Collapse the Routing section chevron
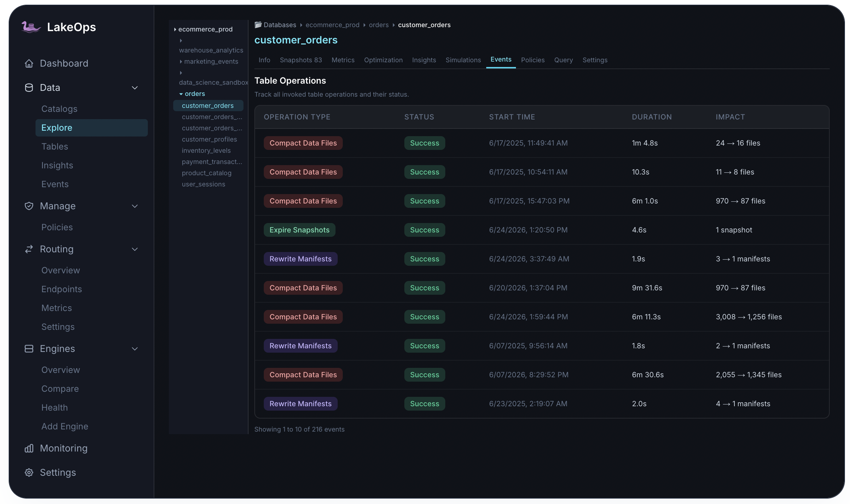The image size is (850, 504). pyautogui.click(x=135, y=249)
